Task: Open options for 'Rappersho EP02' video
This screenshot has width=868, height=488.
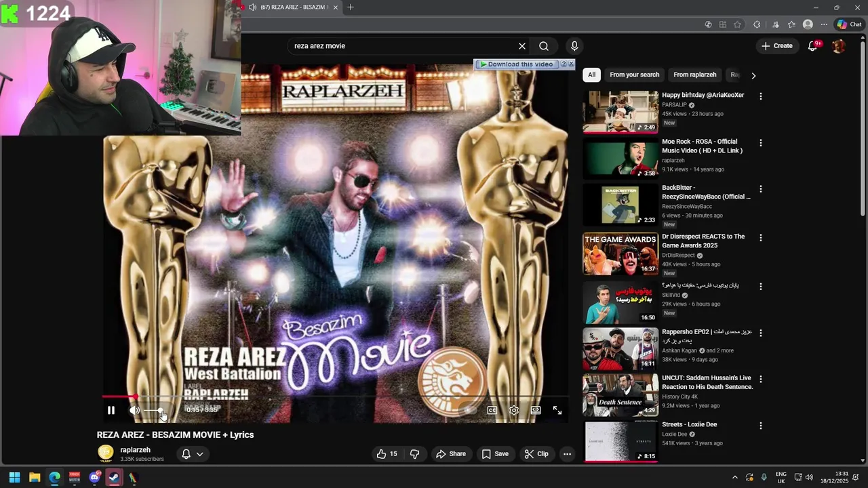Action: point(761,333)
